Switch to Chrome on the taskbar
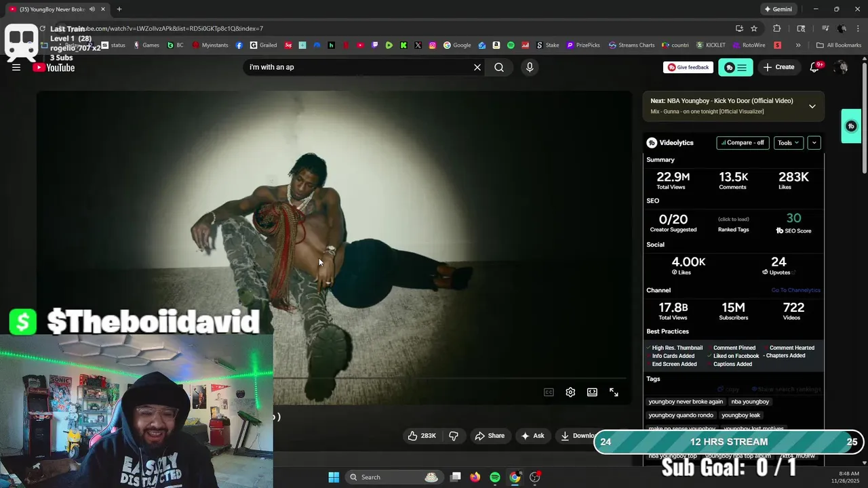 pyautogui.click(x=515, y=477)
